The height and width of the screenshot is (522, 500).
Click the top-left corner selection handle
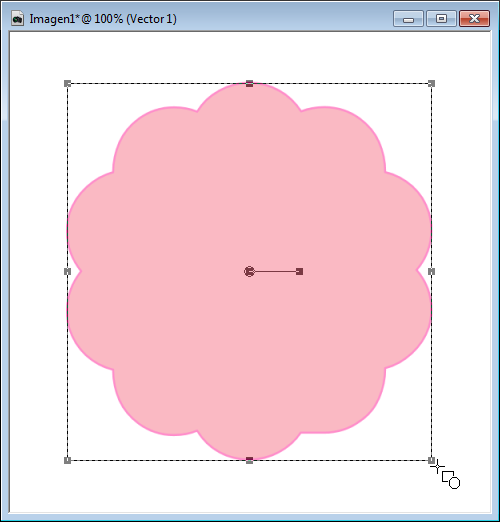click(x=67, y=83)
